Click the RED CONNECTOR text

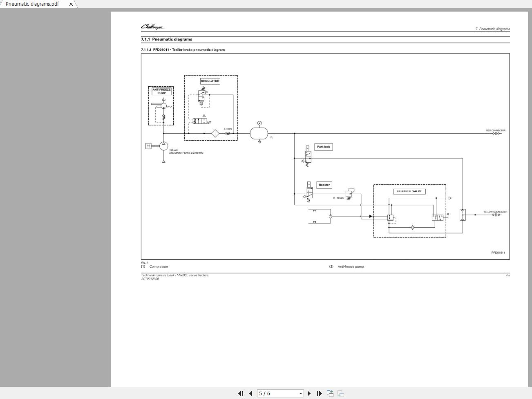tap(496, 130)
